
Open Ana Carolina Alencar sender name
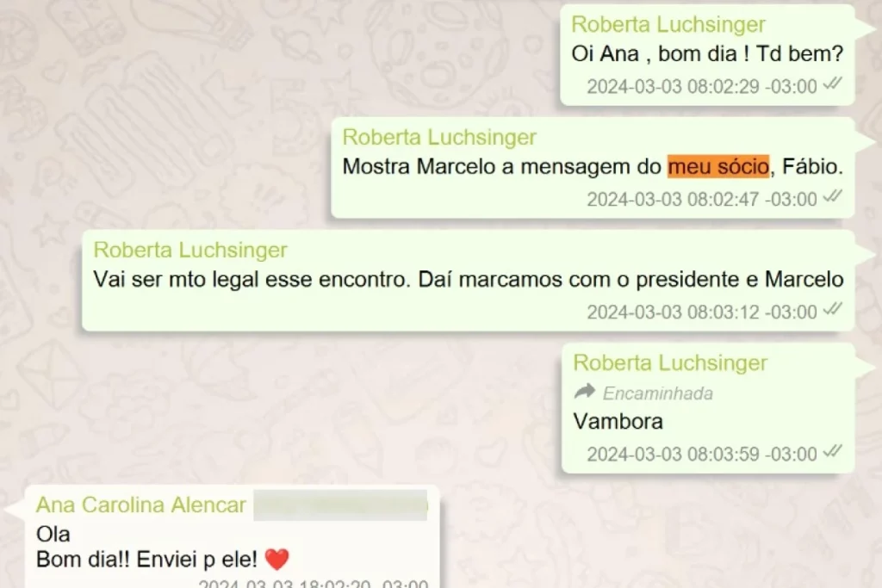click(x=141, y=504)
